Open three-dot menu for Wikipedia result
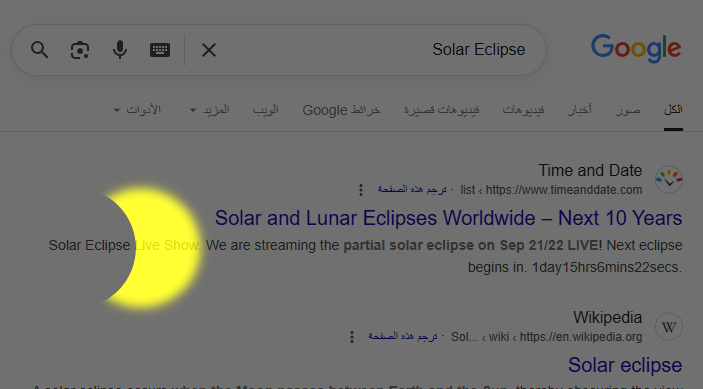Viewport: 703px width, 389px height. click(x=352, y=337)
